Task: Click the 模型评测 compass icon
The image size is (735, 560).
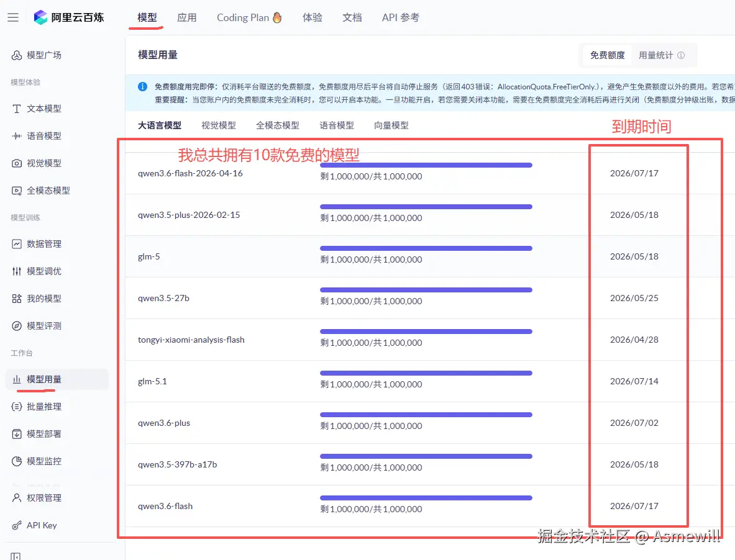Action: [x=16, y=326]
